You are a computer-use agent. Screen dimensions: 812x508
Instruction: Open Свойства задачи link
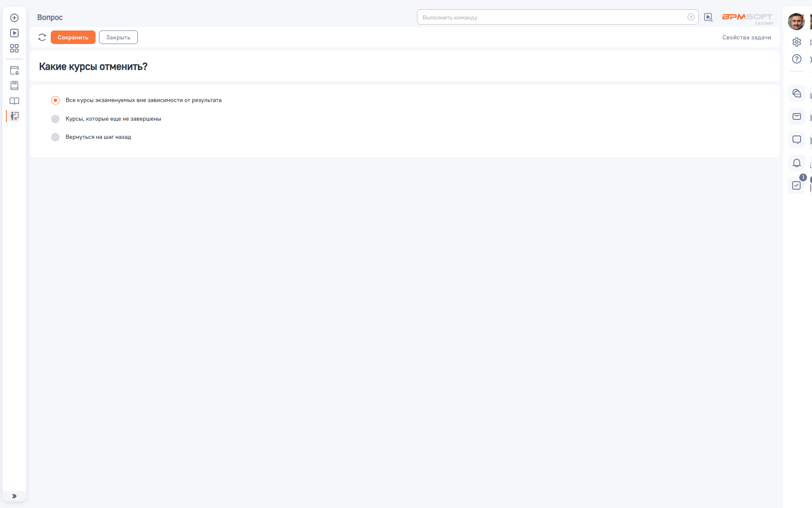pos(746,37)
